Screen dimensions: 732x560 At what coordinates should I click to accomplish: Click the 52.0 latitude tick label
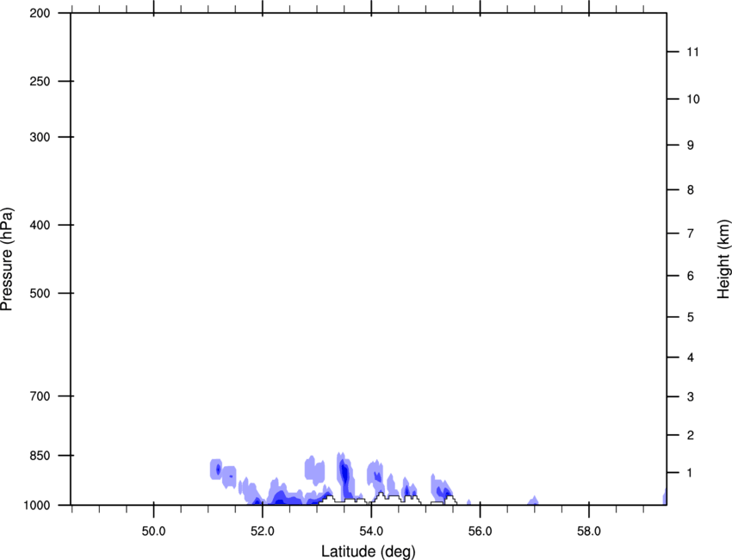pyautogui.click(x=263, y=532)
